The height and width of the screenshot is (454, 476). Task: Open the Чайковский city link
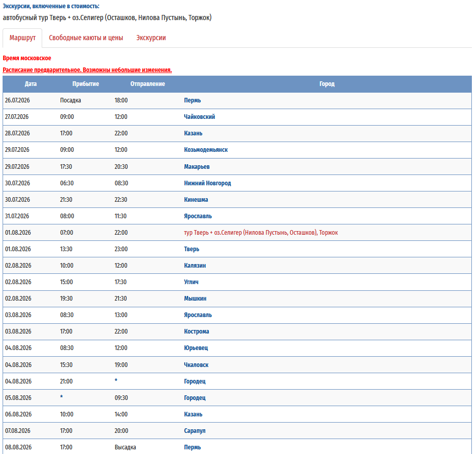coord(200,117)
